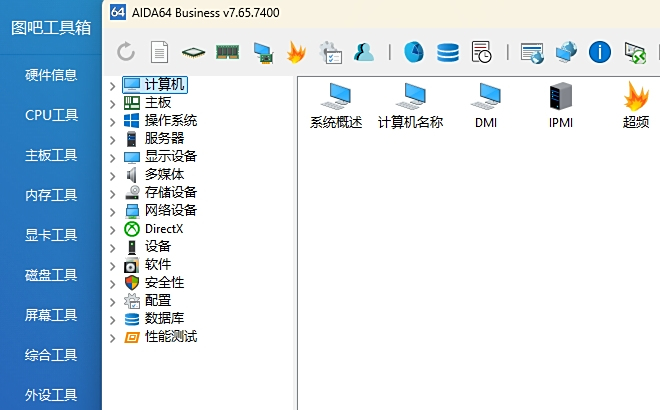
Task: Click the flame stability test toolbar icon
Action: click(x=296, y=52)
